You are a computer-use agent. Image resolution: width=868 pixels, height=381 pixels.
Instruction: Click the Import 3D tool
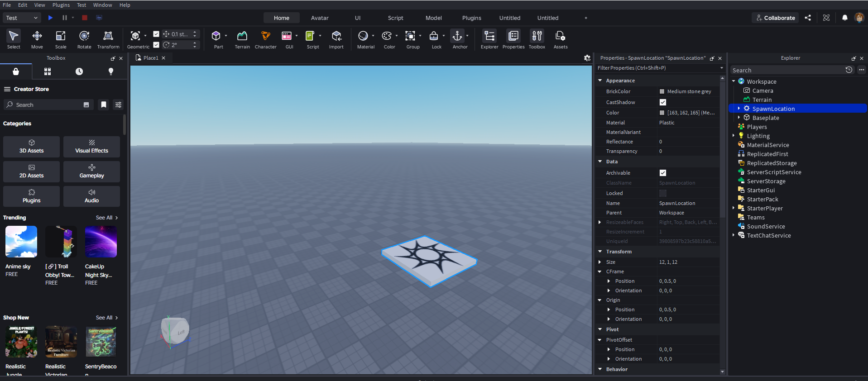coord(336,39)
